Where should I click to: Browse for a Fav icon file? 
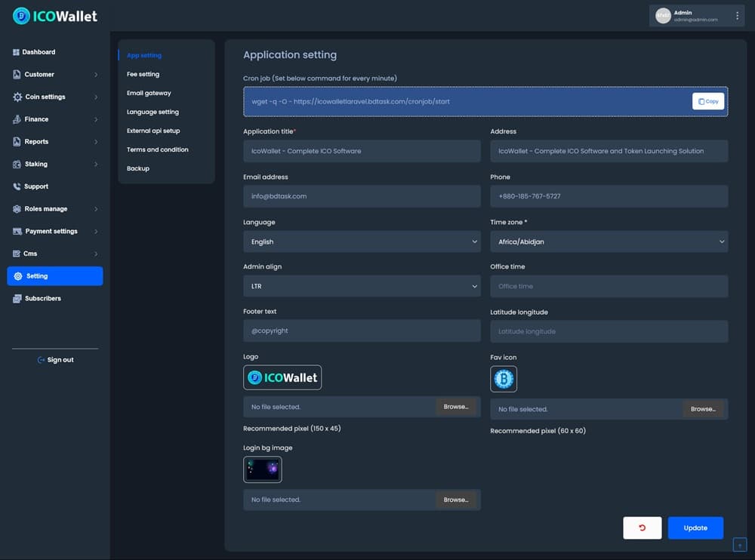coord(703,409)
